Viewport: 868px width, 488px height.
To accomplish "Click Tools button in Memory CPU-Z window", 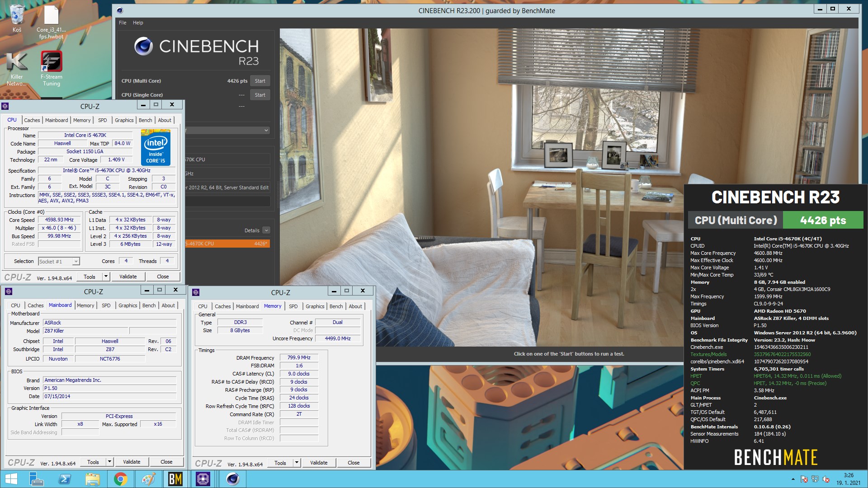I will pyautogui.click(x=280, y=463).
